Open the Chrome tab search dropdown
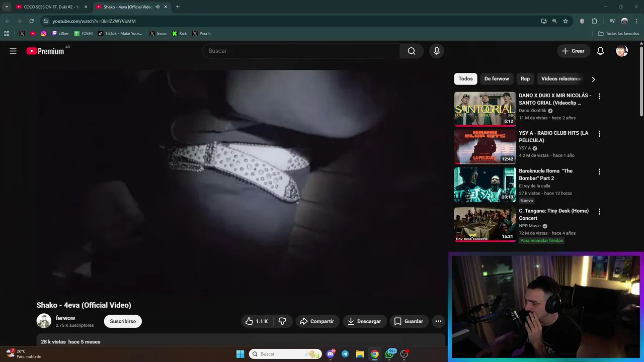 click(x=7, y=7)
